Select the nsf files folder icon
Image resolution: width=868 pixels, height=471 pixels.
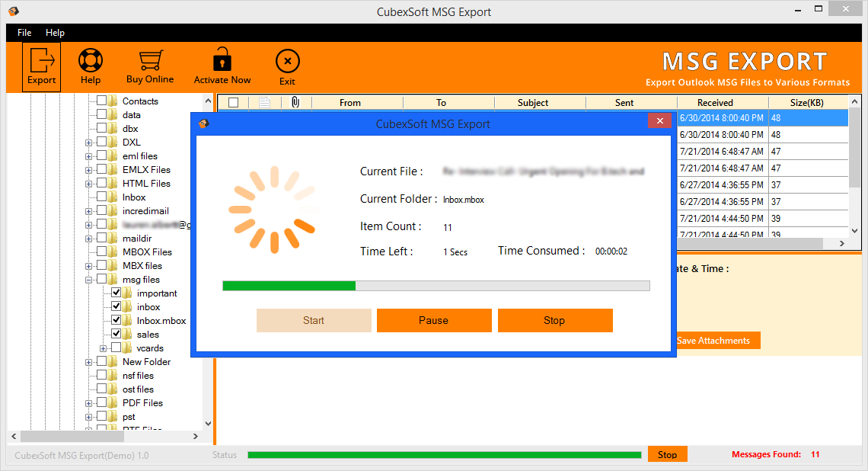pyautogui.click(x=113, y=375)
